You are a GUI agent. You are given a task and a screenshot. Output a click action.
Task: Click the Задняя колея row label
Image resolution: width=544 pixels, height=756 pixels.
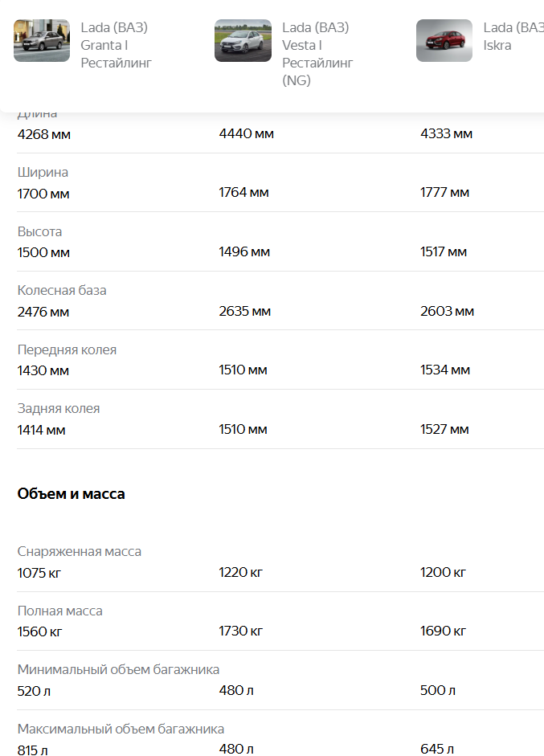[x=59, y=409]
